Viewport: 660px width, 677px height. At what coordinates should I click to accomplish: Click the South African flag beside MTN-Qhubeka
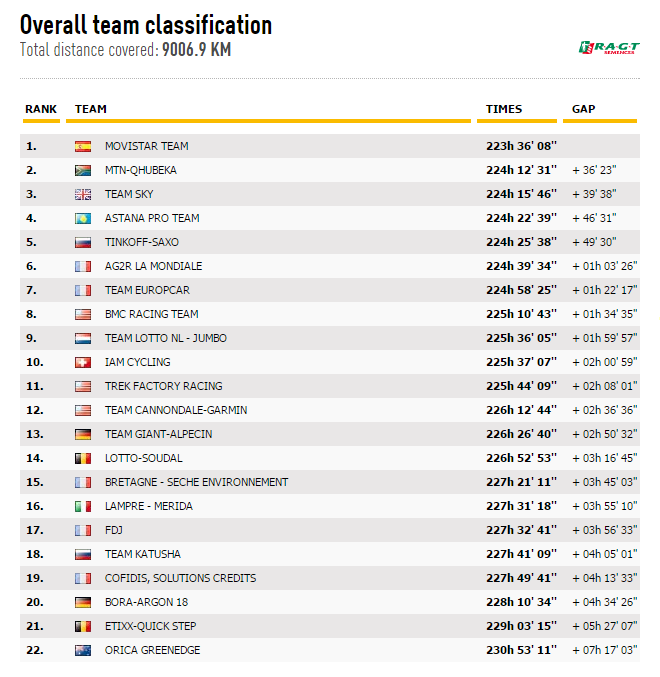(83, 170)
